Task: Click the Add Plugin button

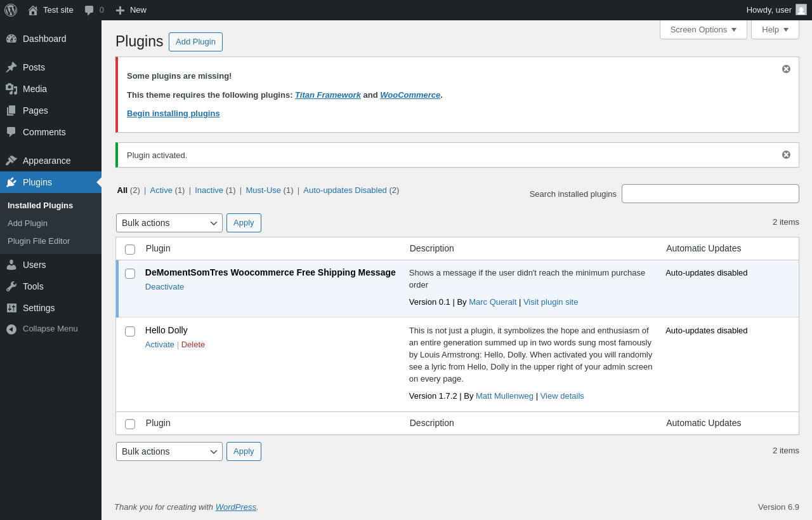Action: point(195,42)
